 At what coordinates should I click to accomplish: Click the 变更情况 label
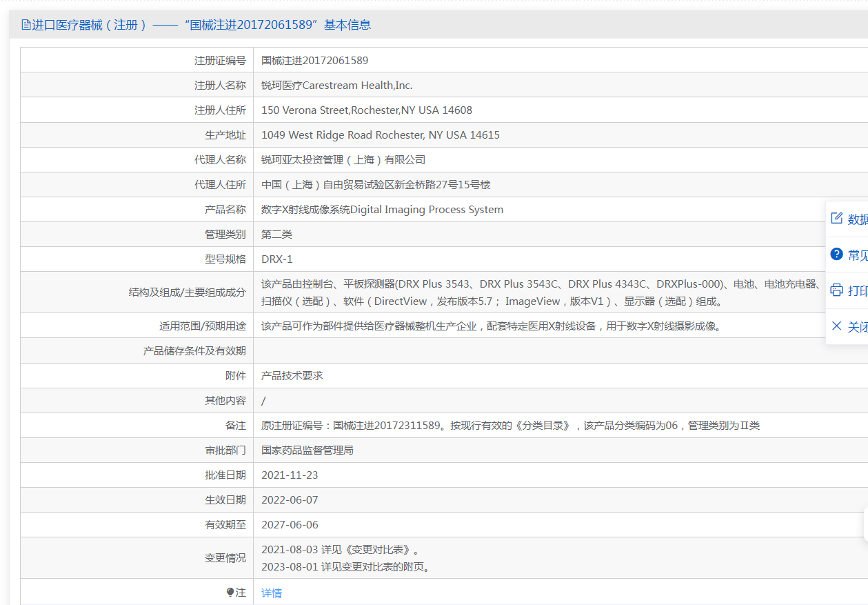pyautogui.click(x=225, y=558)
